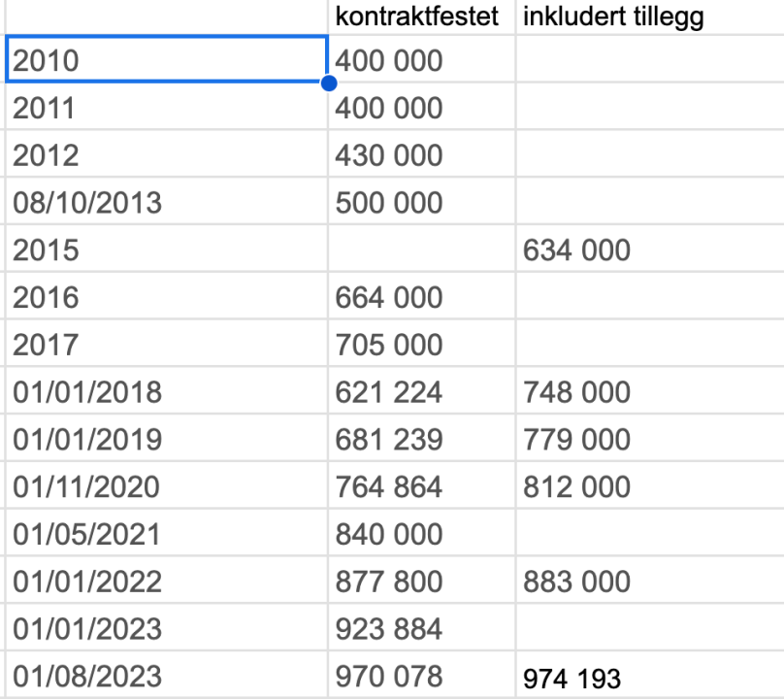Select the 01/08/2023 date cell
The image size is (784, 699).
pos(165,676)
